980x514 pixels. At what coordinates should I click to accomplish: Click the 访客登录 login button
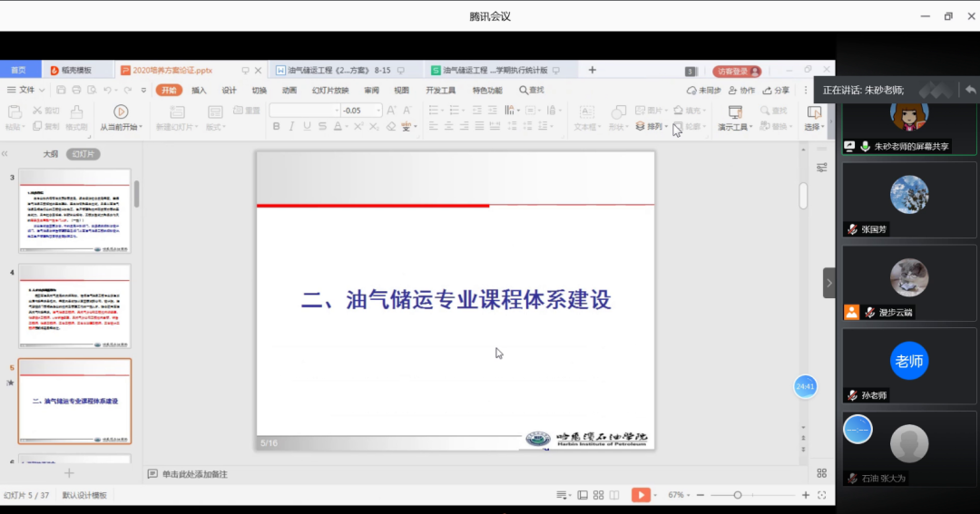(736, 71)
